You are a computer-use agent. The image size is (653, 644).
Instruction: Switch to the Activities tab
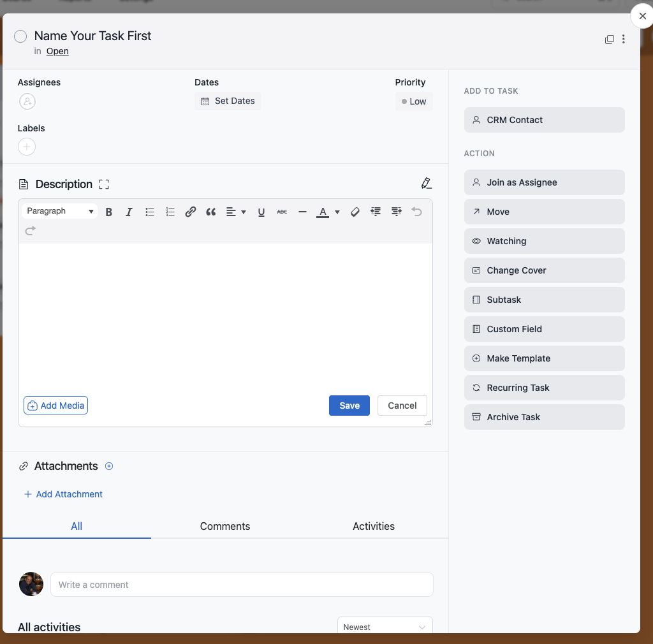click(x=374, y=526)
